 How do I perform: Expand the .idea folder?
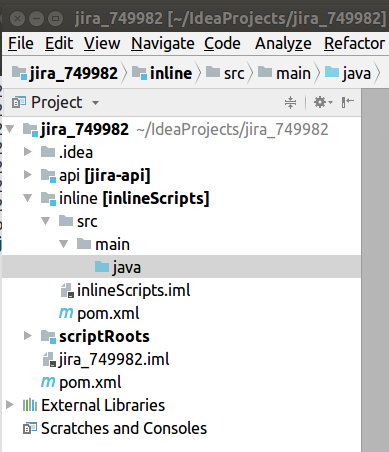click(x=28, y=152)
